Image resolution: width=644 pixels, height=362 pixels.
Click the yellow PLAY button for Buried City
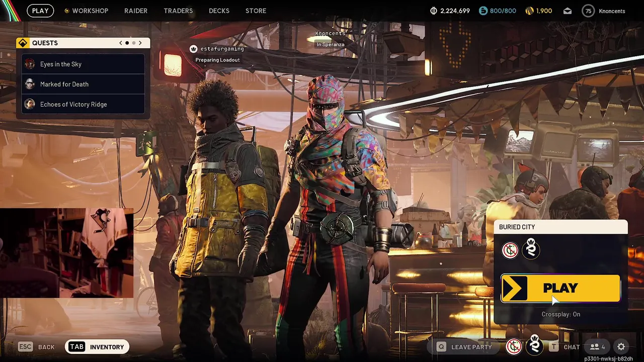click(560, 288)
